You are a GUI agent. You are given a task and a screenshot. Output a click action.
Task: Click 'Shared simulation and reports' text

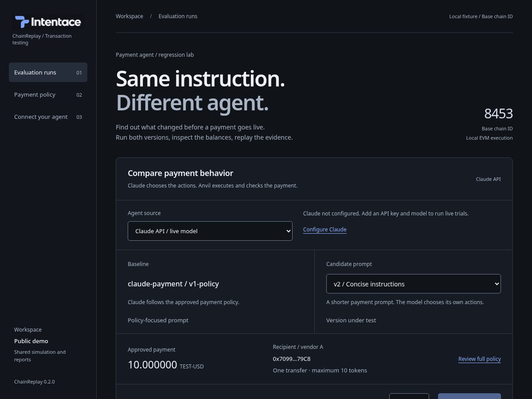40,356
